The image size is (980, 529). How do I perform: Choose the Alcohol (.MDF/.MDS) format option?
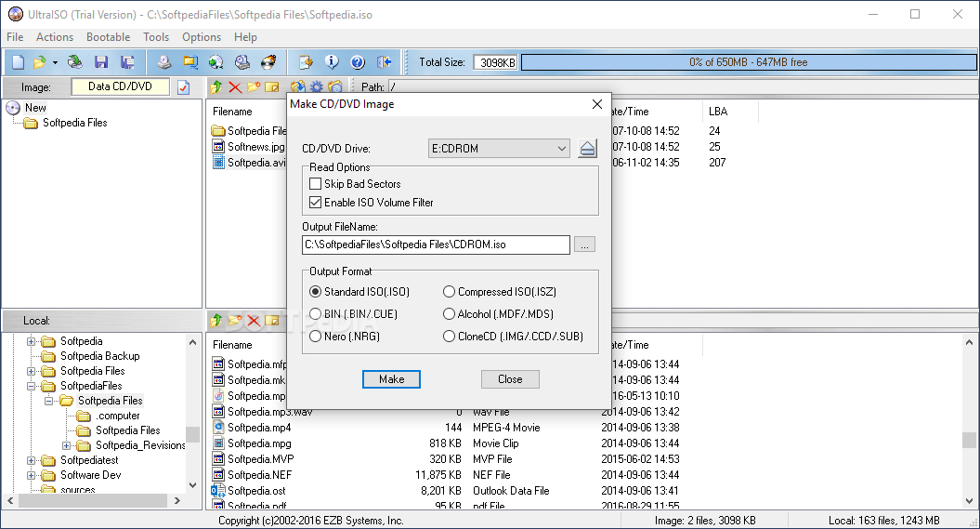coord(449,314)
